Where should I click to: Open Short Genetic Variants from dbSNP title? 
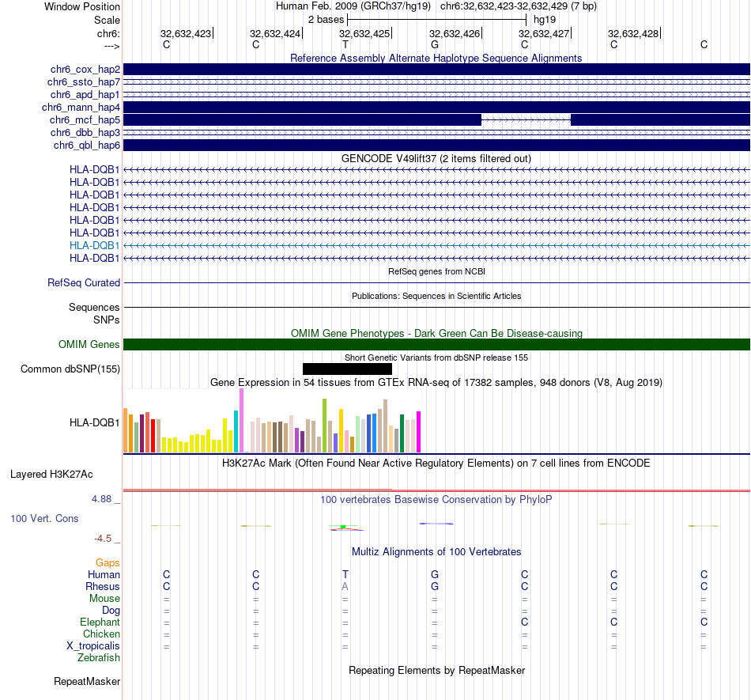pyautogui.click(x=436, y=358)
